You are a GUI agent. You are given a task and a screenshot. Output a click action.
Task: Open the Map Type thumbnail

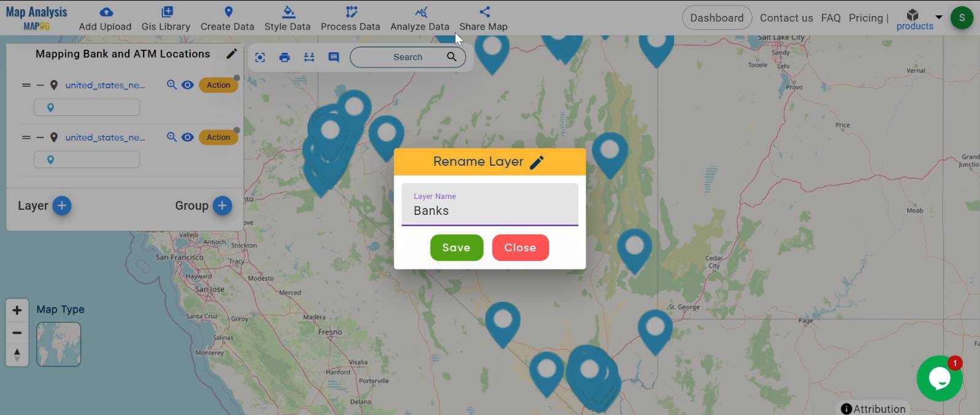(59, 344)
